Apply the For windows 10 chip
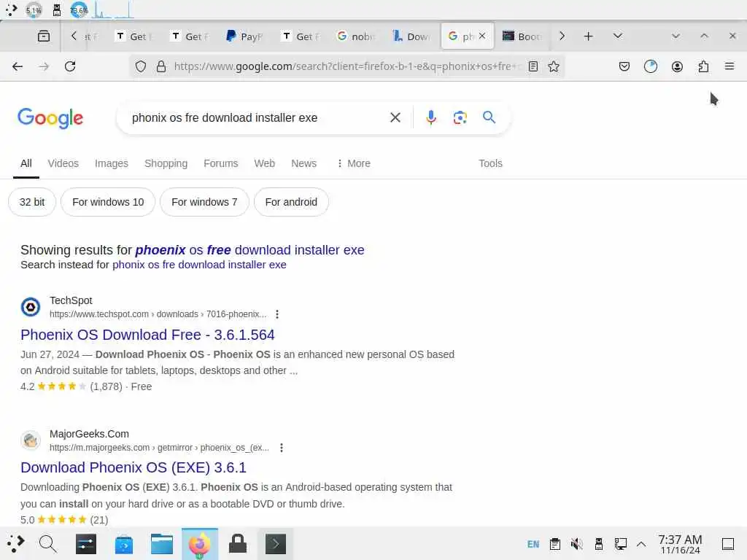Viewport: 747px width, 560px height. click(x=108, y=202)
